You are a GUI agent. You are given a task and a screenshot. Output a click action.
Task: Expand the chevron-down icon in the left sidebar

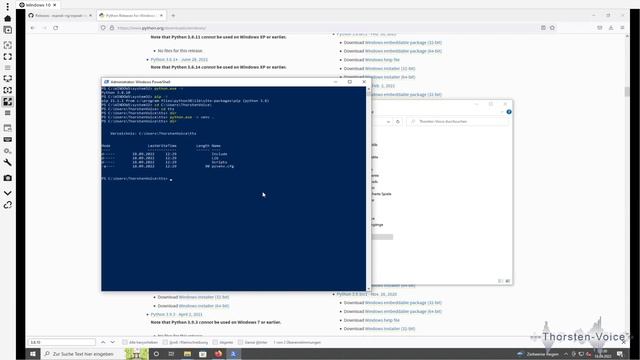click(7, 193)
